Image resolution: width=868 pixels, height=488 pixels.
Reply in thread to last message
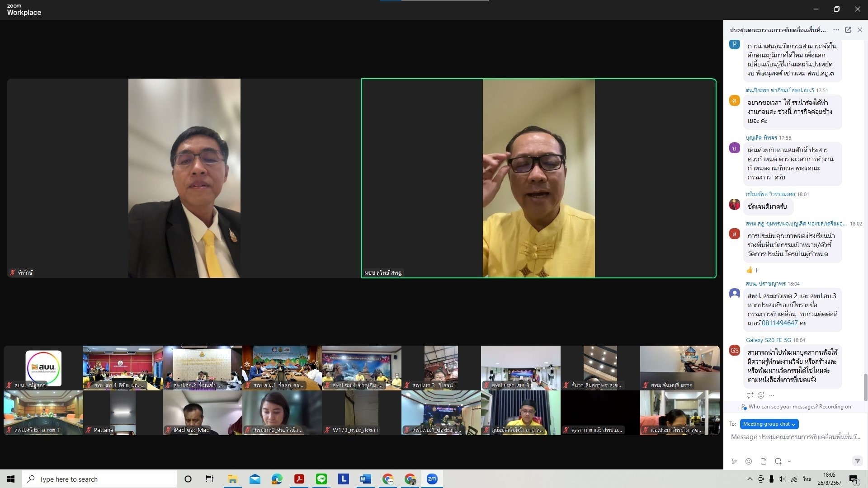coord(750,395)
